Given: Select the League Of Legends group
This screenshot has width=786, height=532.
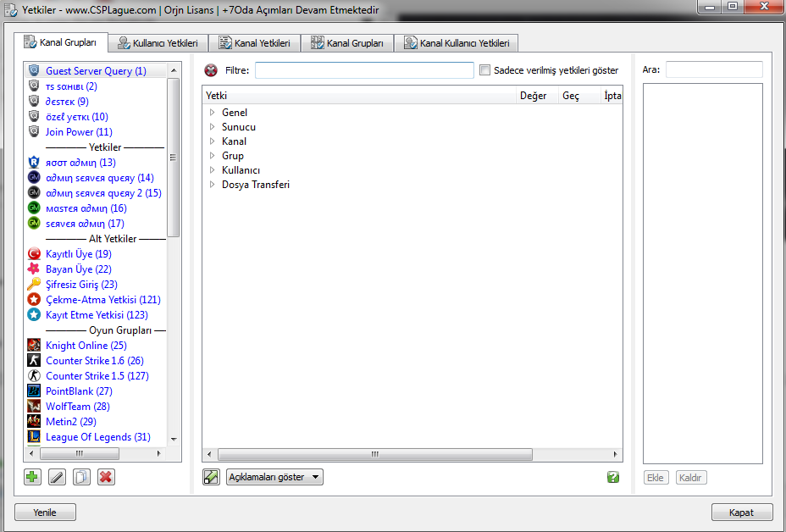Looking at the screenshot, I should point(97,437).
